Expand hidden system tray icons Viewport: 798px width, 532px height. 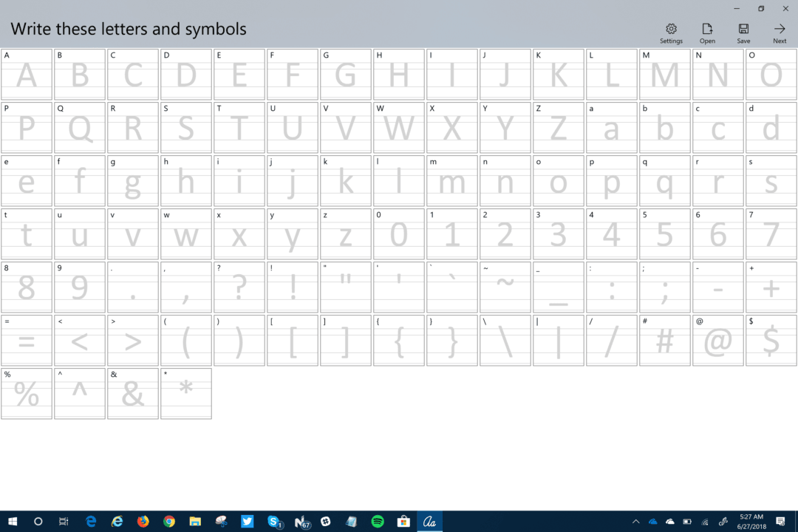pyautogui.click(x=636, y=522)
